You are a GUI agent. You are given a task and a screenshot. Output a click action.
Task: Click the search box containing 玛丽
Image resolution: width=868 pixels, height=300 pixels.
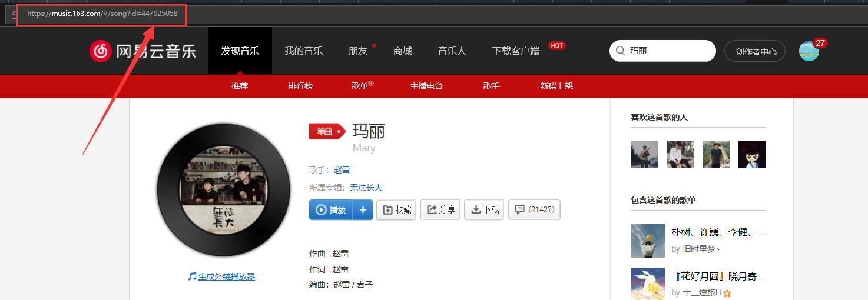point(662,51)
